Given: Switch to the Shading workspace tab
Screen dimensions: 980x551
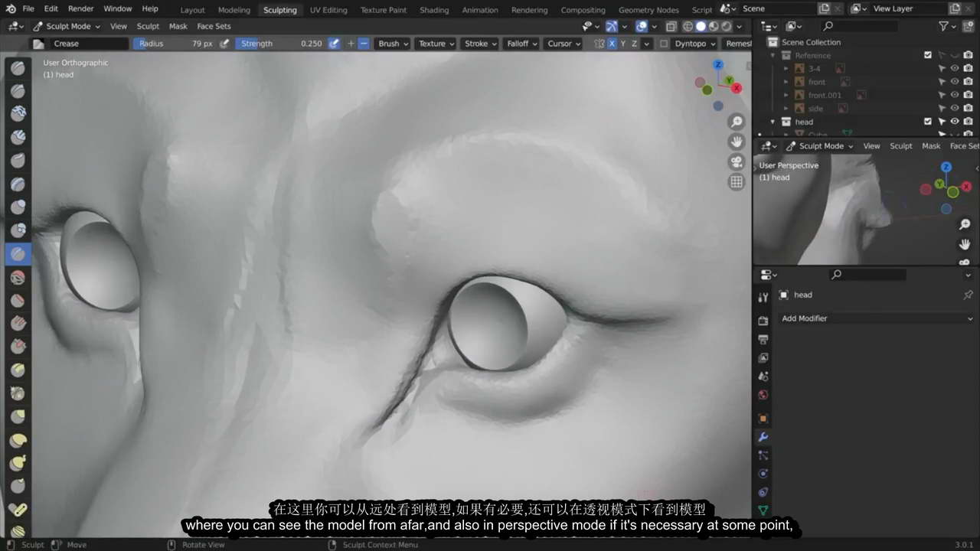Looking at the screenshot, I should pos(434,10).
